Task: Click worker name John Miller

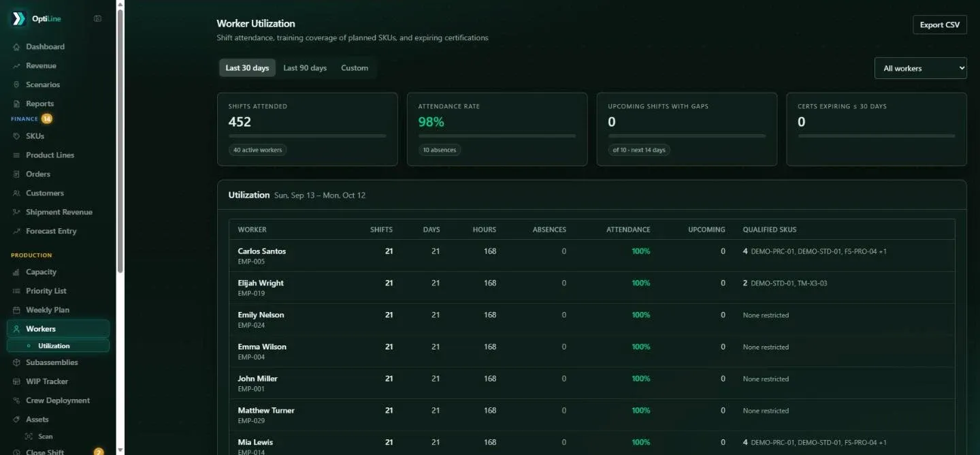Action: 258,379
